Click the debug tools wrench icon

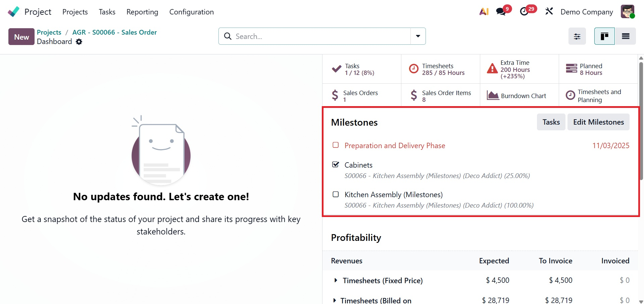[x=549, y=12]
